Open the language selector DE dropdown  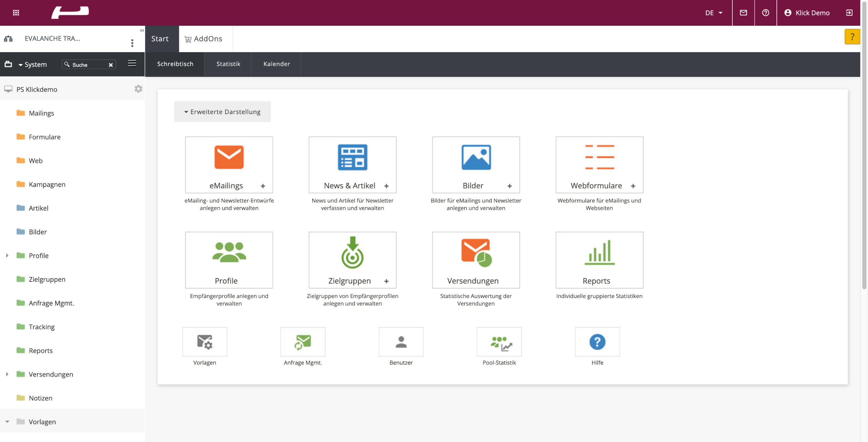(714, 13)
